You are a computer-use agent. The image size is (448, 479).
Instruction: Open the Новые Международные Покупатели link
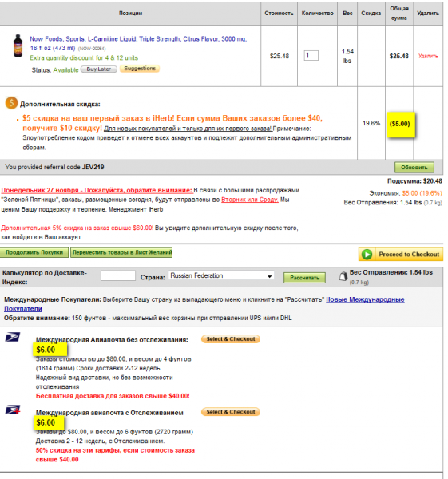[x=204, y=304]
